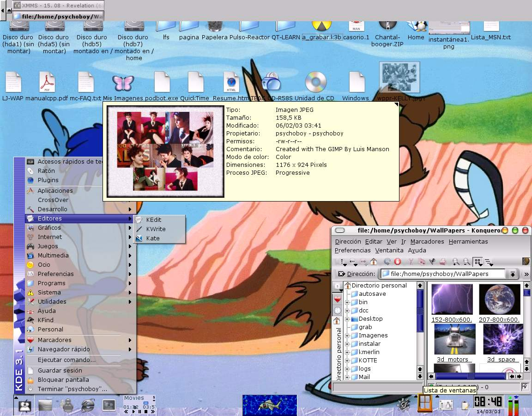This screenshot has height=416, width=532.
Task: Go to Home via Konqueror toolbar house icon
Action: coord(374,262)
